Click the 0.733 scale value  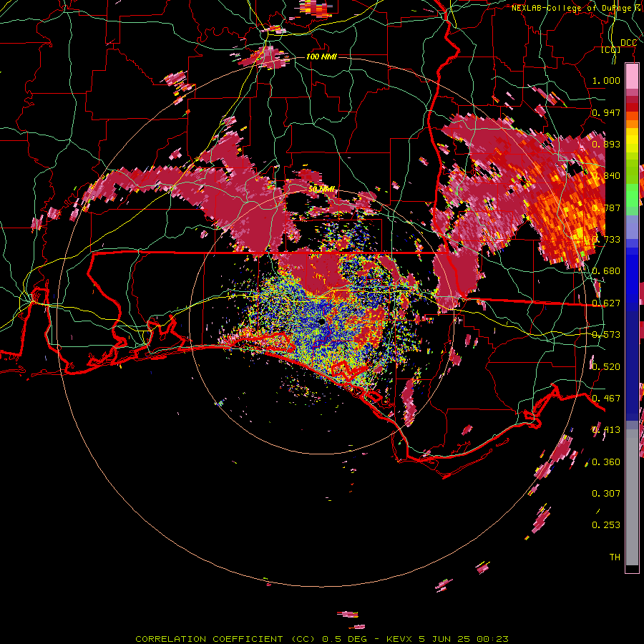[606, 240]
